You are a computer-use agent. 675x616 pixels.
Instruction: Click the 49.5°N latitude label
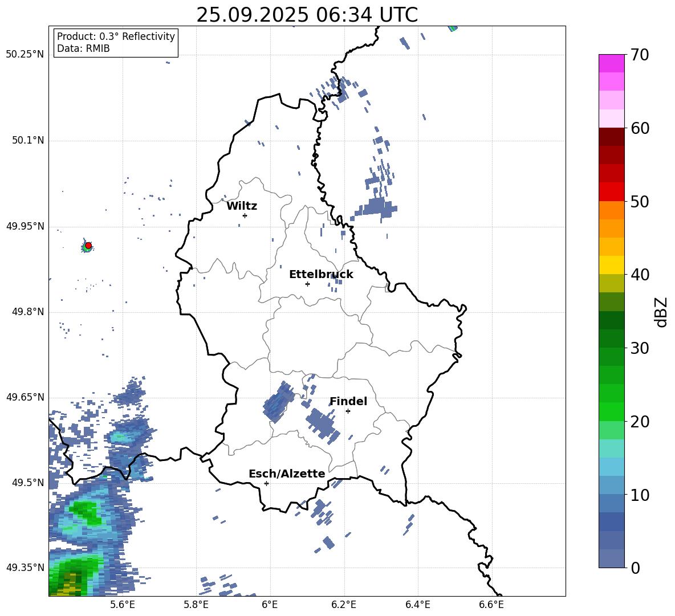28,483
